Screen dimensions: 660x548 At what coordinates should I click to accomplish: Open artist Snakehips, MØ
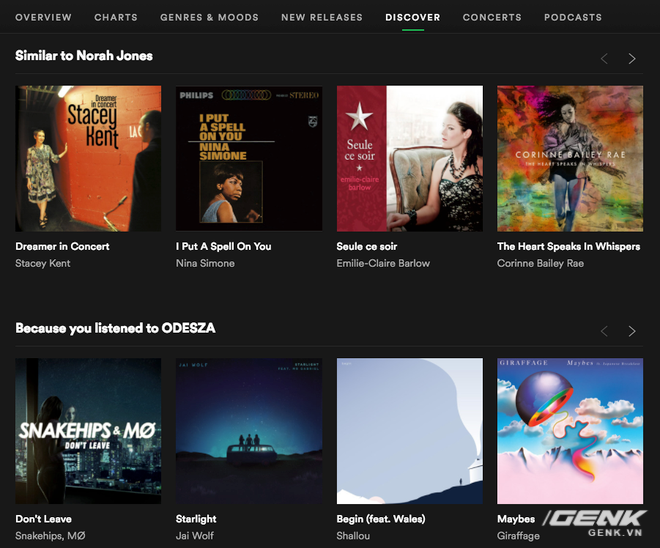(50, 536)
